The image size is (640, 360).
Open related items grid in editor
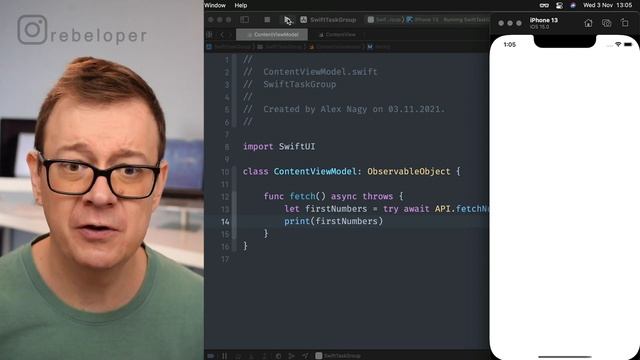pyautogui.click(x=209, y=35)
